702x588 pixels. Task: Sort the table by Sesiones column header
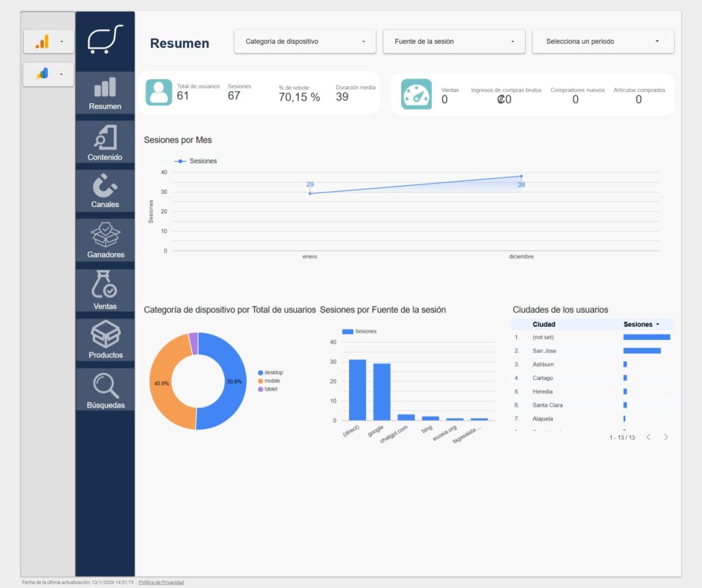640,324
